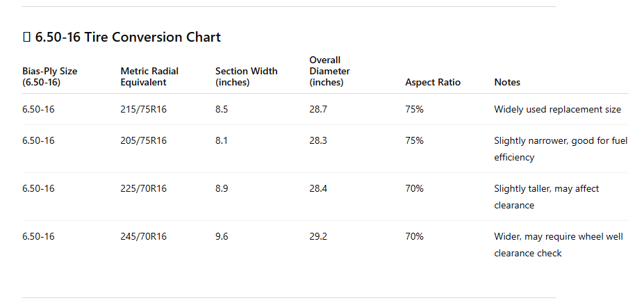644x305 pixels.
Task: Click the 29.2 overall diameter value
Action: (x=318, y=237)
